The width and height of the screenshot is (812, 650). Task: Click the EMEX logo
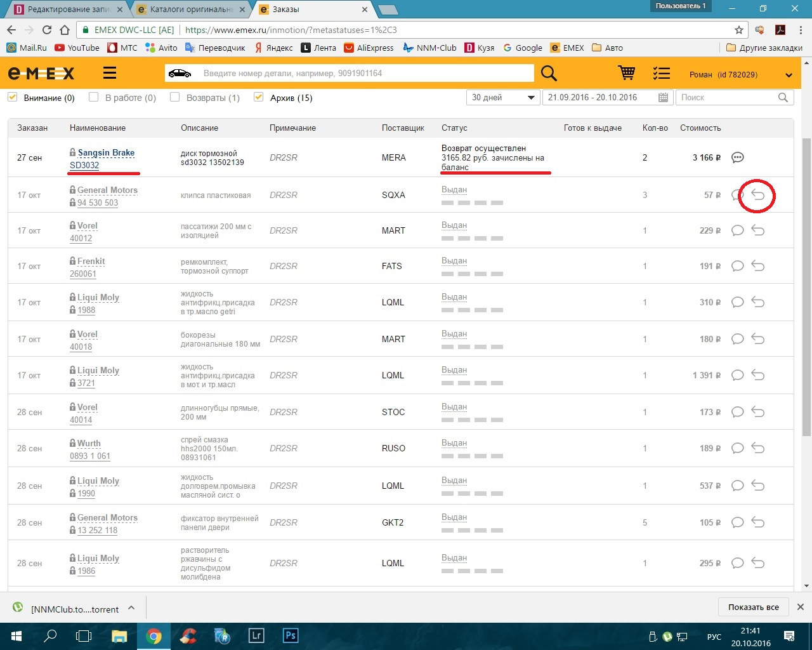point(41,73)
